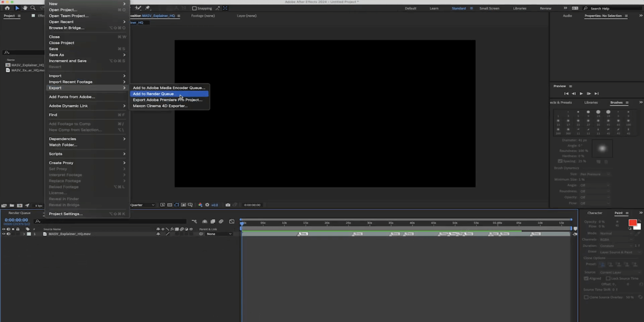Screen dimensions: 644x322
Task: Open the Brushes panel tab
Action: (616, 103)
